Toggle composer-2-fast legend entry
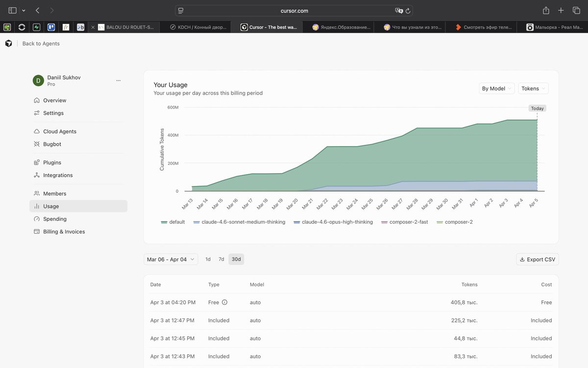Screen dimensions: 588x368 tap(404, 222)
